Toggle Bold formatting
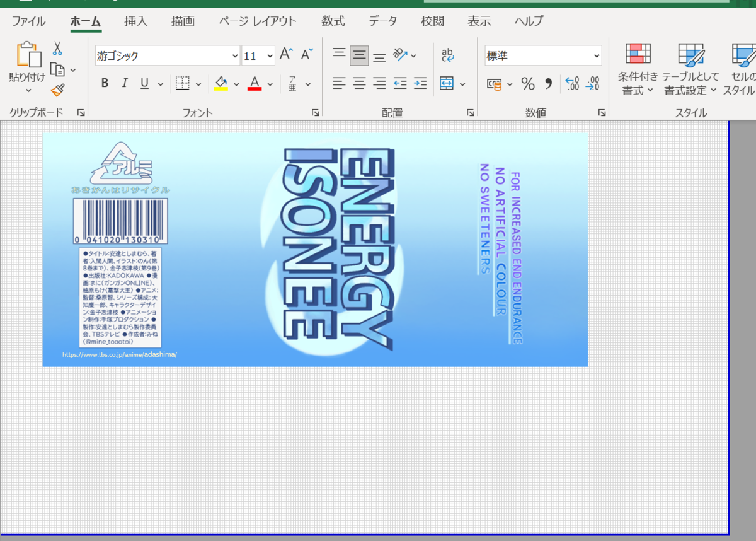This screenshot has width=756, height=541. (x=105, y=83)
